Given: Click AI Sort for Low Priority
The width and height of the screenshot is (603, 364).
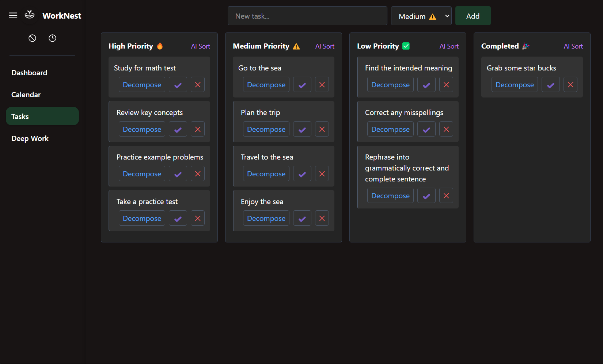Looking at the screenshot, I should click(449, 46).
